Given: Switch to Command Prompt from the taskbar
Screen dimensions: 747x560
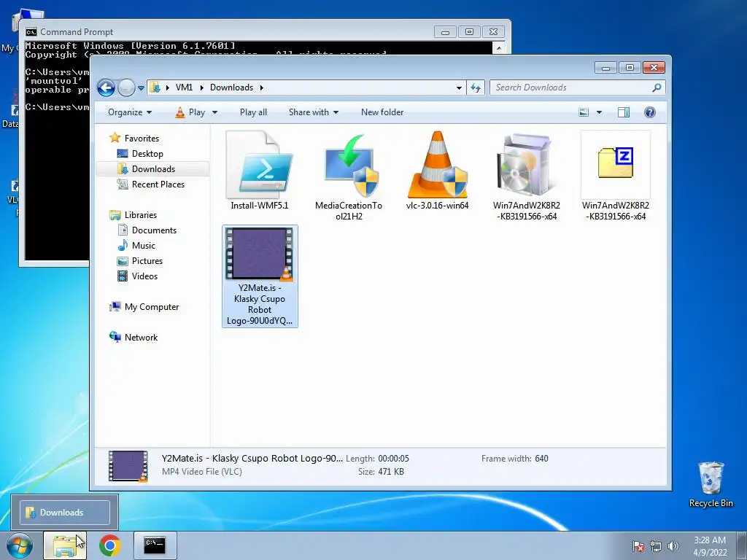Looking at the screenshot, I should pos(155,545).
